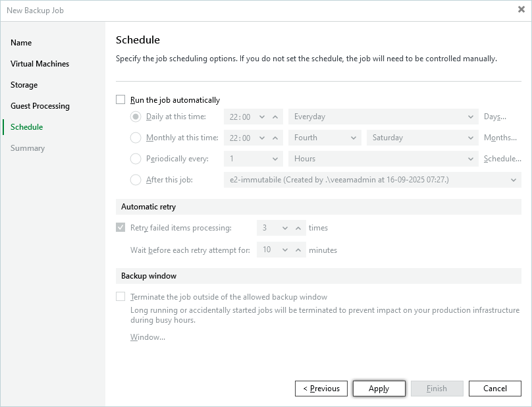This screenshot has width=532, height=407.
Task: Choose Monthly at this time radio button
Action: 136,138
